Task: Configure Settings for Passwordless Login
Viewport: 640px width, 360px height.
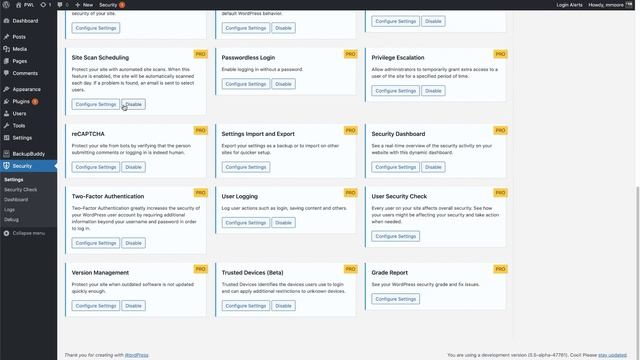Action: [x=246, y=84]
